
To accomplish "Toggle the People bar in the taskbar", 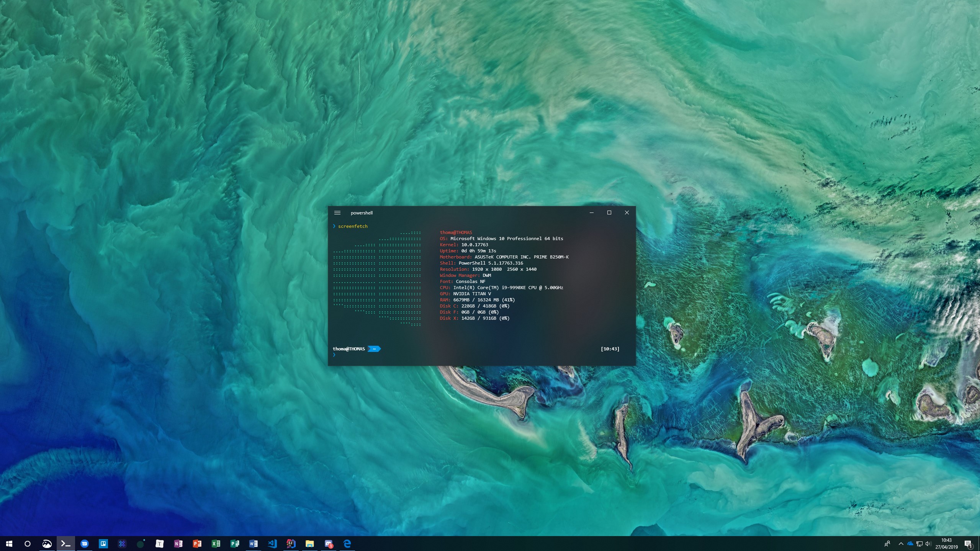I will [x=888, y=543].
